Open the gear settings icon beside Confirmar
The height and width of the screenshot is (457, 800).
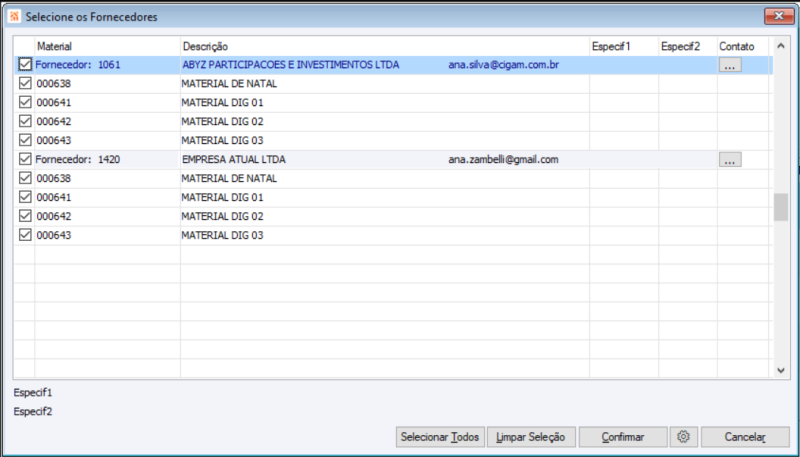[x=684, y=437]
